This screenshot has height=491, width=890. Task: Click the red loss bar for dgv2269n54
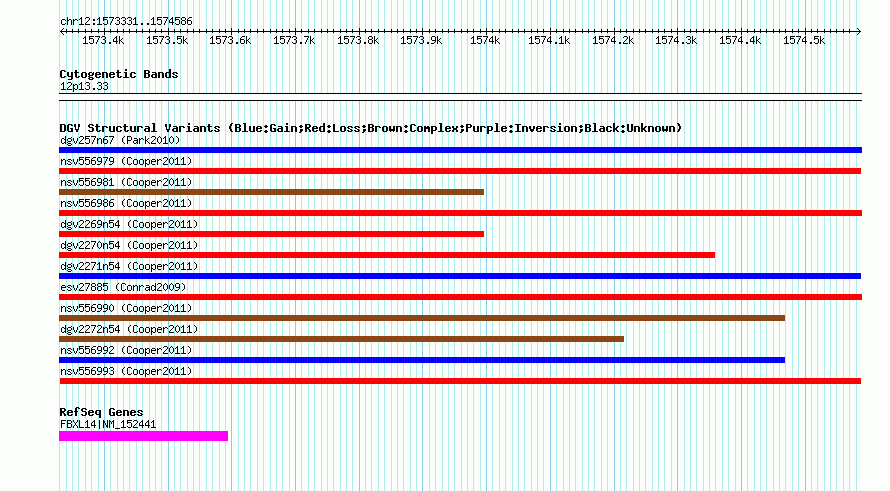(x=271, y=234)
